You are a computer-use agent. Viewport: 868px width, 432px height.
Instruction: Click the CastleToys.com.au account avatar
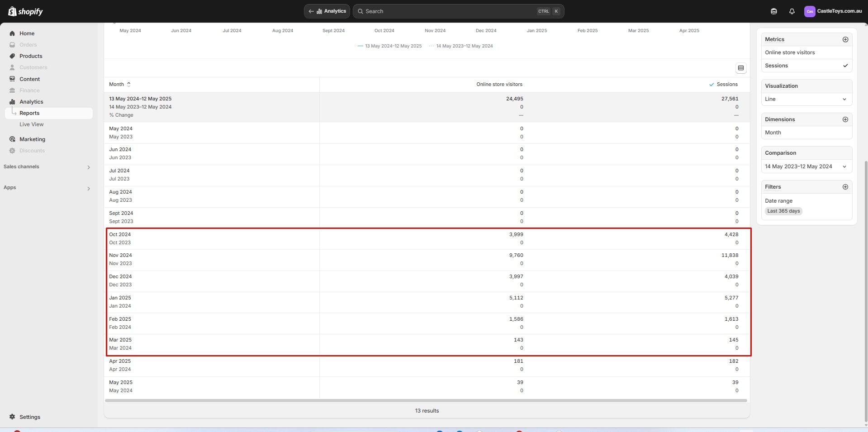809,11
